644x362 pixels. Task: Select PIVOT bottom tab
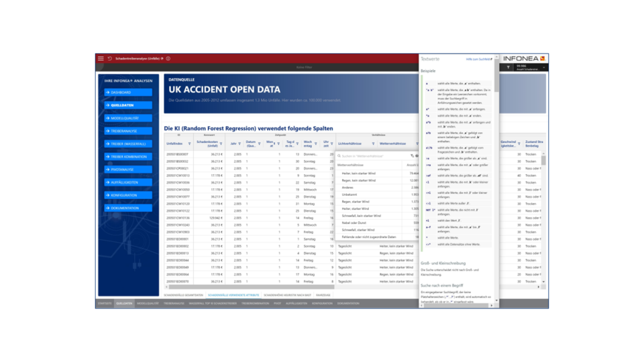[x=278, y=304]
